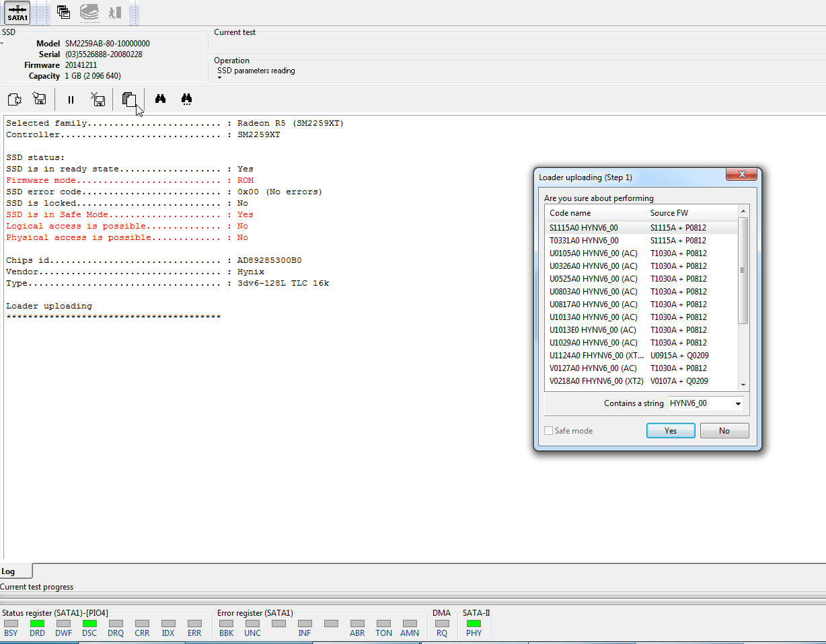Click the document with gear toolbar icon
The image size is (826, 644).
pos(14,99)
